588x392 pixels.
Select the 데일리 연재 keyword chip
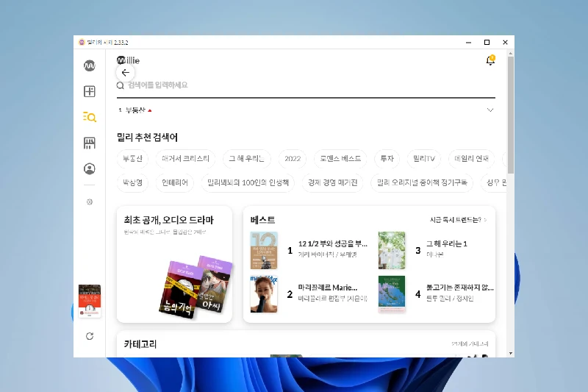point(471,159)
